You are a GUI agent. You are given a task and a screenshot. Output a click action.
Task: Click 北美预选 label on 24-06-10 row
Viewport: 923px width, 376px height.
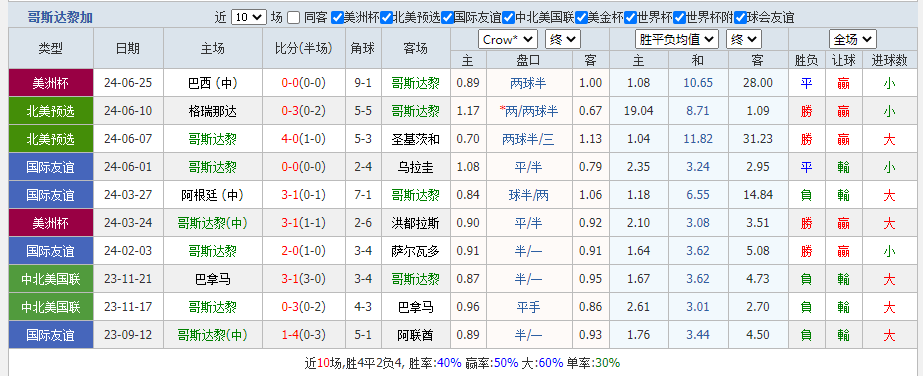51,111
